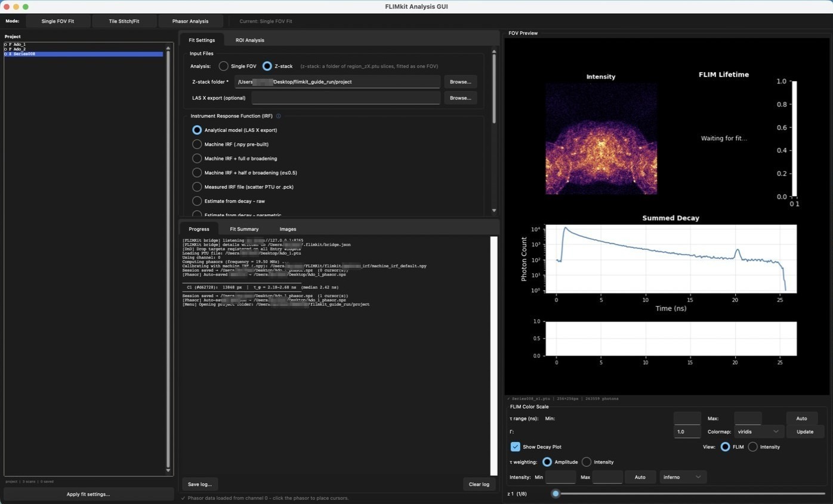
Task: Click Auto for τ range
Action: point(801,419)
